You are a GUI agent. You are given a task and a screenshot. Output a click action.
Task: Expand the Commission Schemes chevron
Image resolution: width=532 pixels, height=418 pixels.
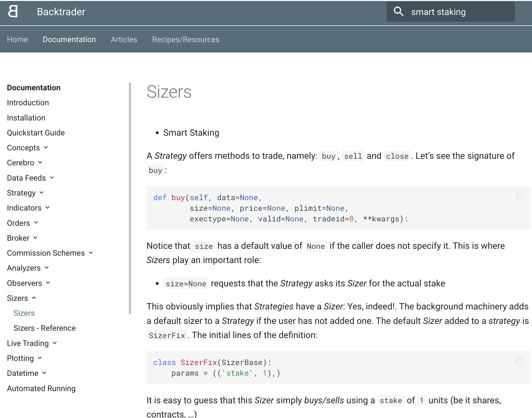[91, 253]
